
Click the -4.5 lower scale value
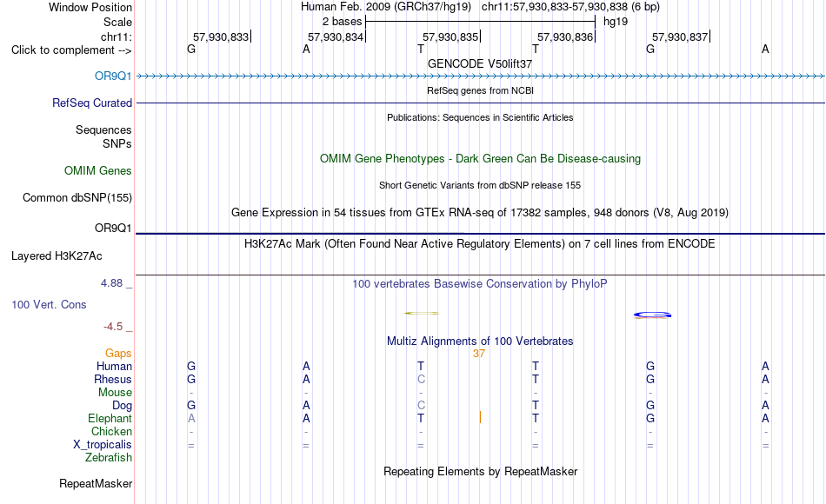point(113,327)
